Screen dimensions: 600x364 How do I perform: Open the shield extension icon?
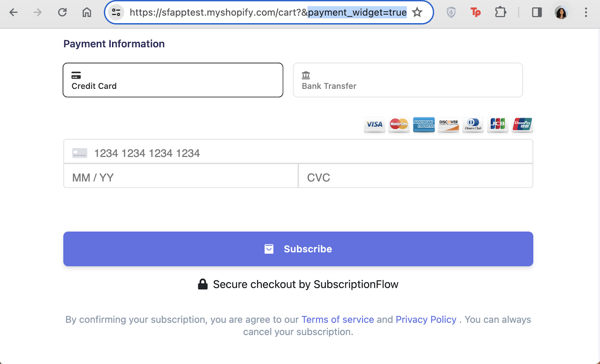(x=451, y=12)
